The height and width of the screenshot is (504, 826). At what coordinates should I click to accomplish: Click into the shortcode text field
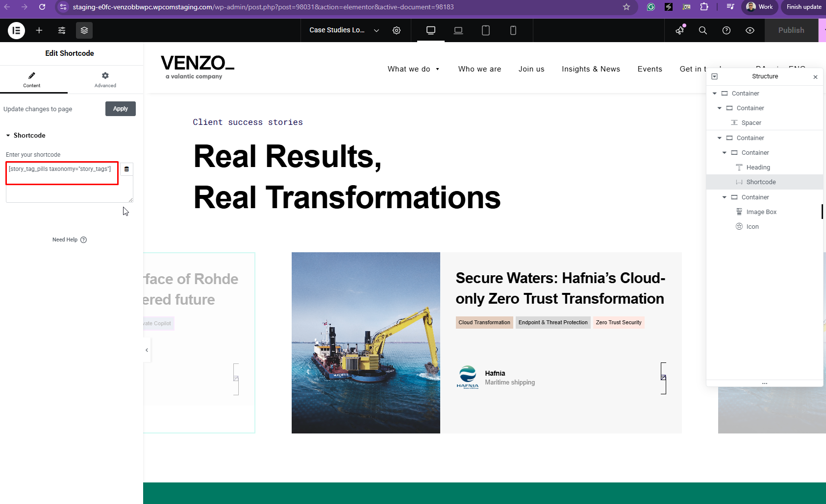(62, 179)
